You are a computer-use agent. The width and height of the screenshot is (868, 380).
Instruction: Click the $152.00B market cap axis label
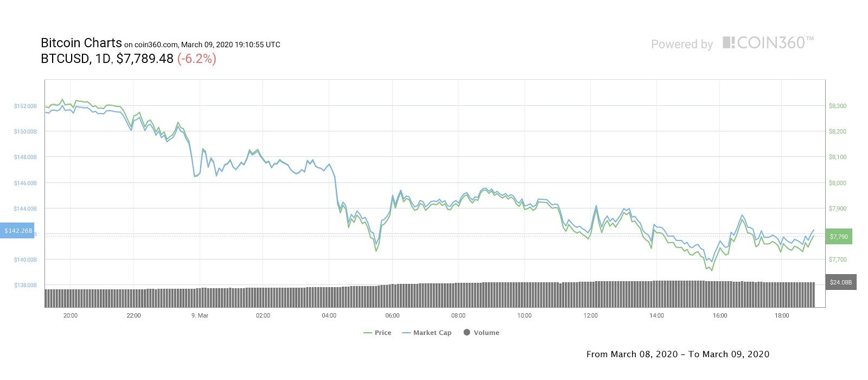tap(25, 106)
